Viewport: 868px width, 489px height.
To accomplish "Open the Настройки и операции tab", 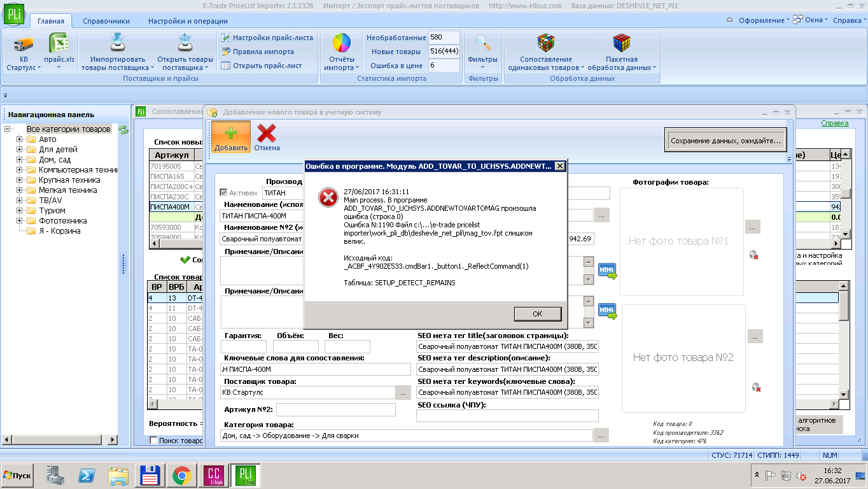I will 188,21.
